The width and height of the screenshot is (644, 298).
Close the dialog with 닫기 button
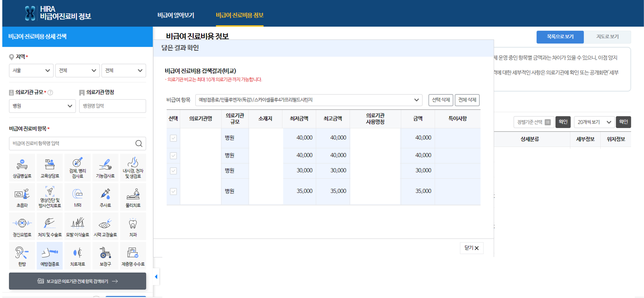coord(472,248)
